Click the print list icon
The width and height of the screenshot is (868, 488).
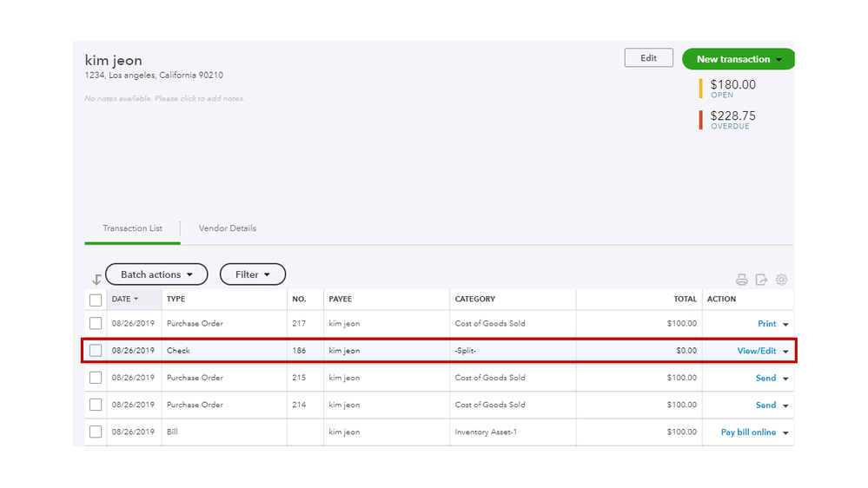click(741, 280)
